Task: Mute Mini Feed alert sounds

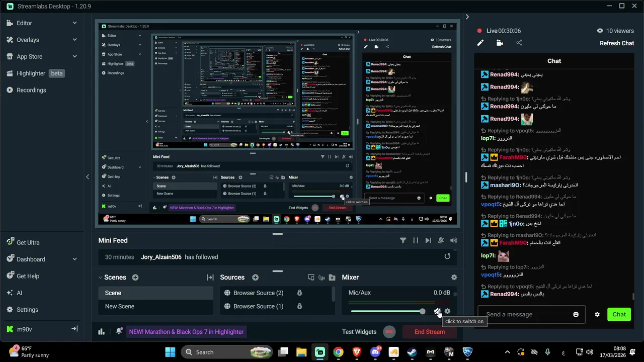Action: point(454,240)
